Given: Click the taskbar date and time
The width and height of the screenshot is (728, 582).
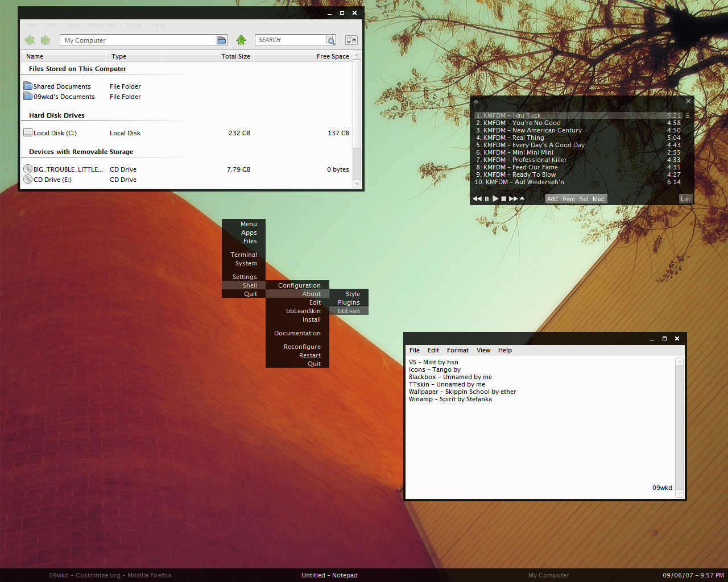Looking at the screenshot, I should 693,575.
